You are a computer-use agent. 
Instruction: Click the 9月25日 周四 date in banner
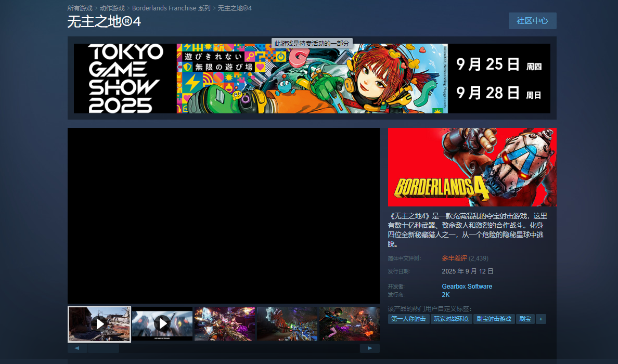[499, 64]
